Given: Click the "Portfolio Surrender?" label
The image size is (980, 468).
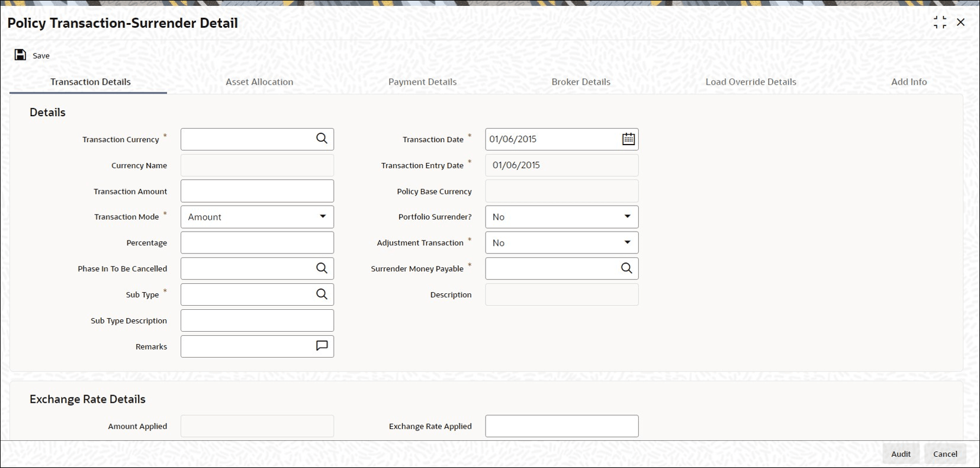Looking at the screenshot, I should pyautogui.click(x=435, y=217).
